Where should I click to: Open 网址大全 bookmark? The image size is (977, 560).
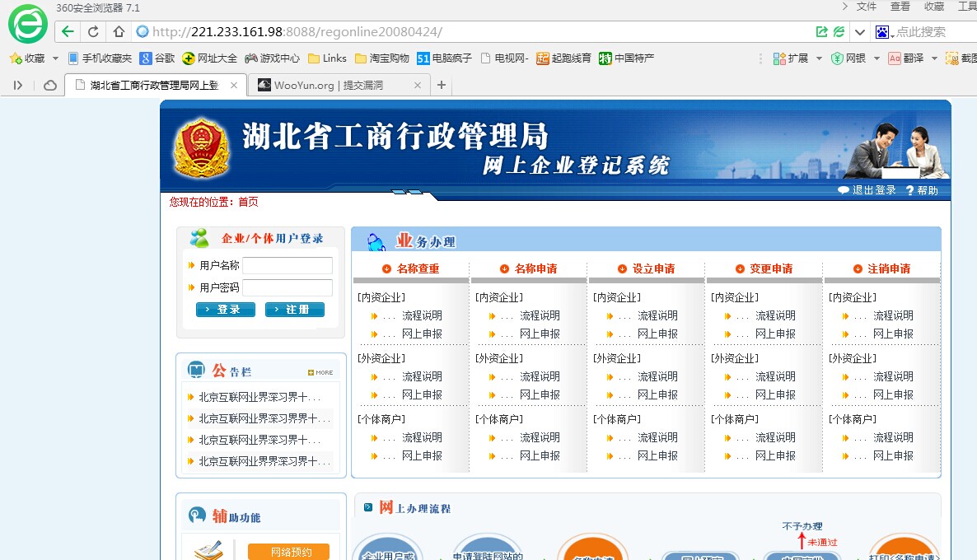coord(209,58)
